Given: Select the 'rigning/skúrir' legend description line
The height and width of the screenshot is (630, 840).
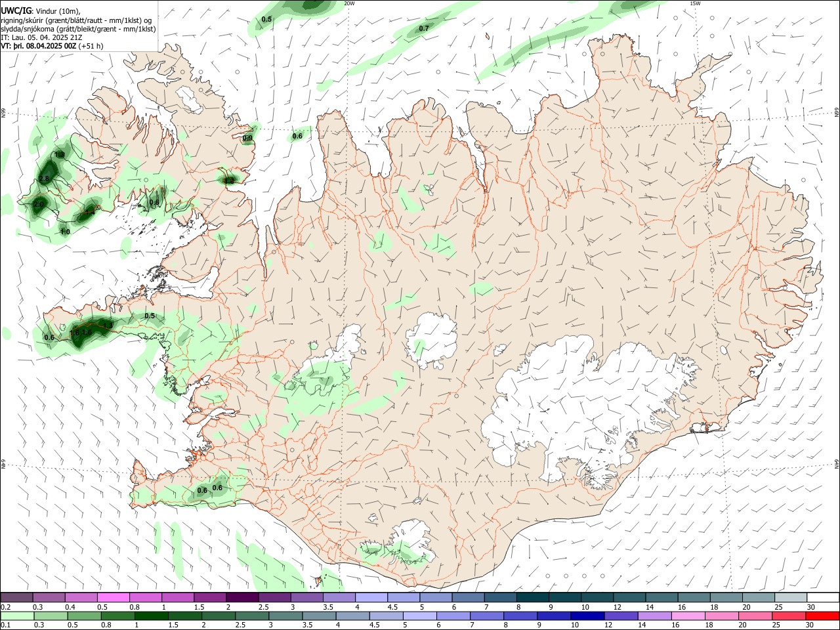Looking at the screenshot, I should tap(76, 20).
